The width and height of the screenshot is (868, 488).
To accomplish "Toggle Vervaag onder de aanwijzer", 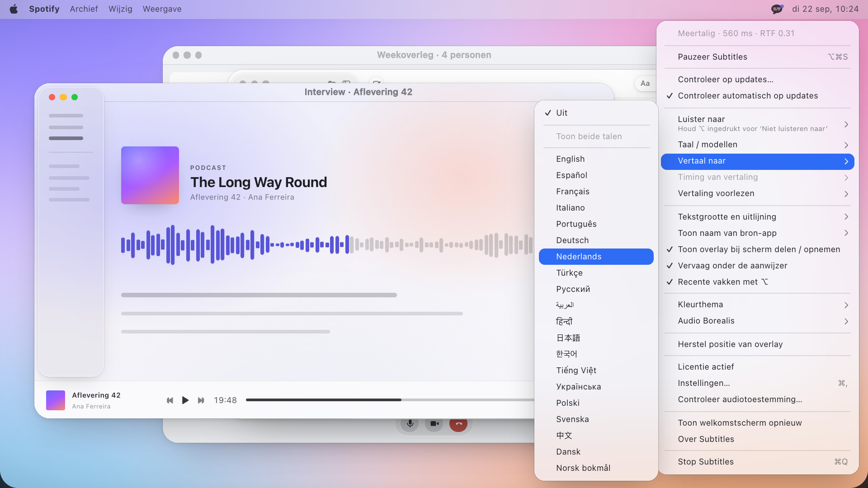I will pyautogui.click(x=758, y=266).
